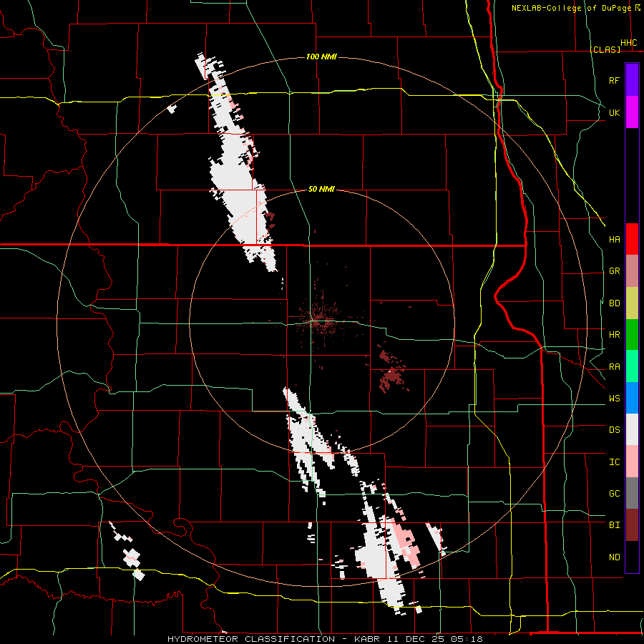Click the purple RF legend color swatch
This screenshot has width=644, height=644.
point(632,79)
